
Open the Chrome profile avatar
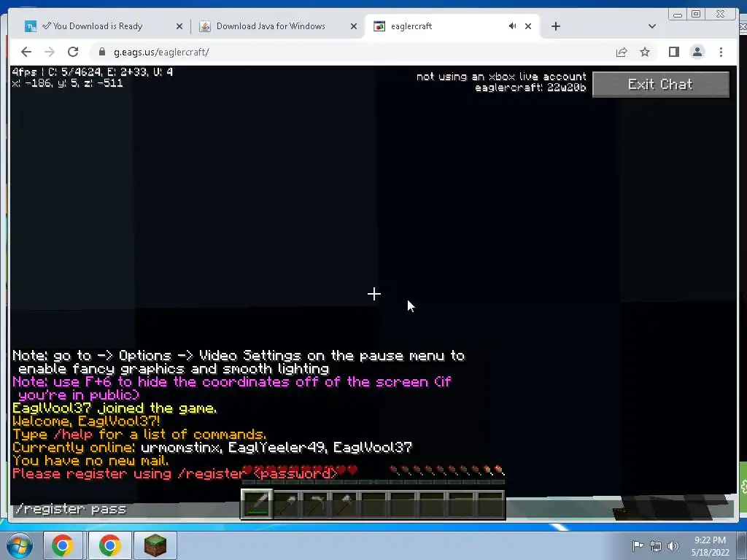[697, 52]
